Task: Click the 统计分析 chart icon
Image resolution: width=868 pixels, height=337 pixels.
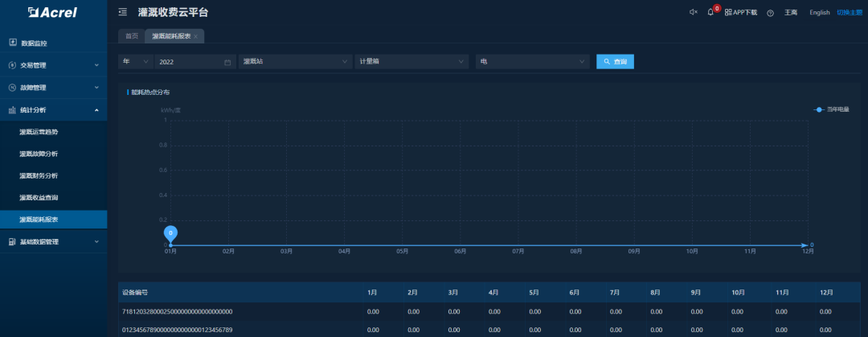Action: [x=13, y=109]
